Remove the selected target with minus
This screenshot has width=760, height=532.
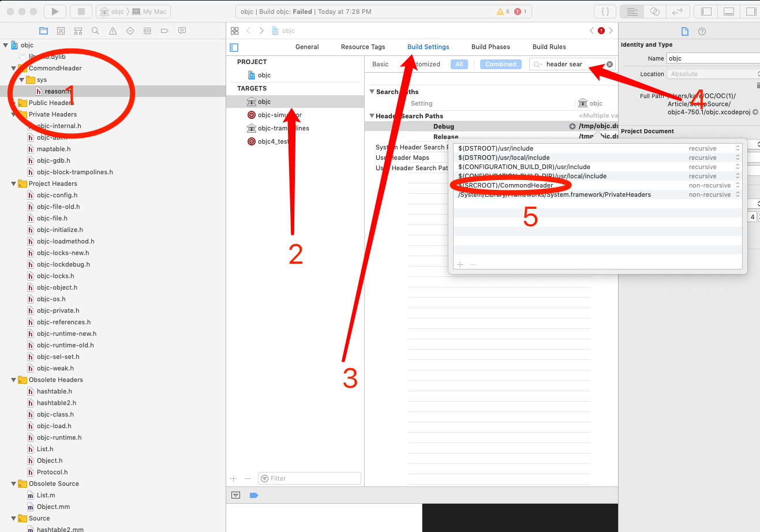pos(248,478)
